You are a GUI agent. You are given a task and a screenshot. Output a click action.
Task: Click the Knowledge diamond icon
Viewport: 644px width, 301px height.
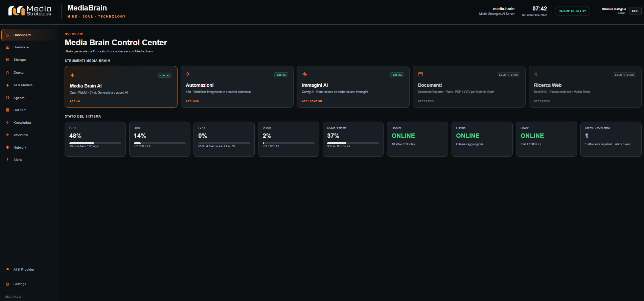(x=7, y=123)
